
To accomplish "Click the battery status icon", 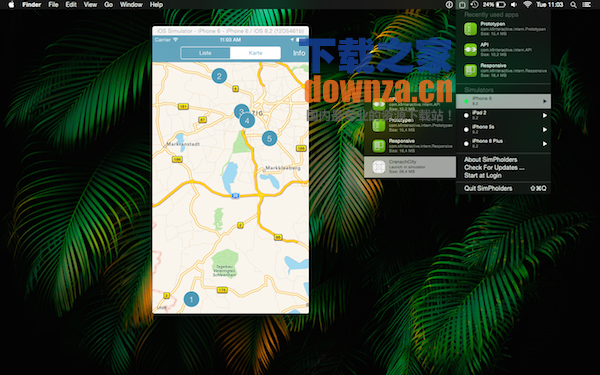I will point(501,5).
